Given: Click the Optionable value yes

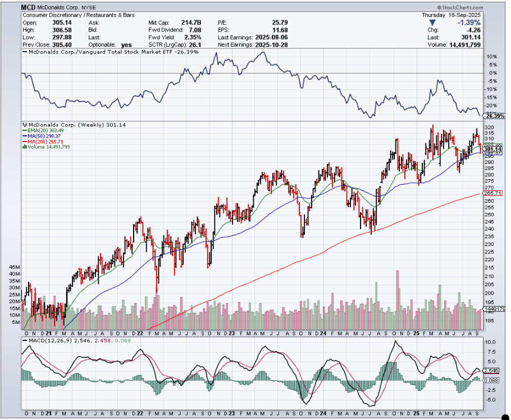Looking at the screenshot, I should pyautogui.click(x=126, y=45).
